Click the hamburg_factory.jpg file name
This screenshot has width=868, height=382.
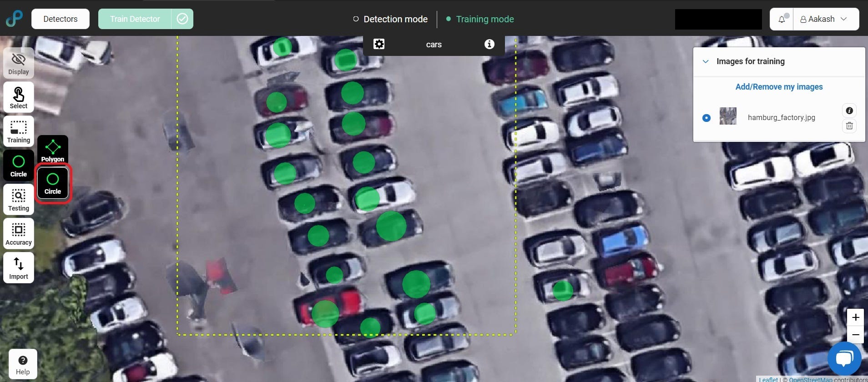tap(781, 117)
